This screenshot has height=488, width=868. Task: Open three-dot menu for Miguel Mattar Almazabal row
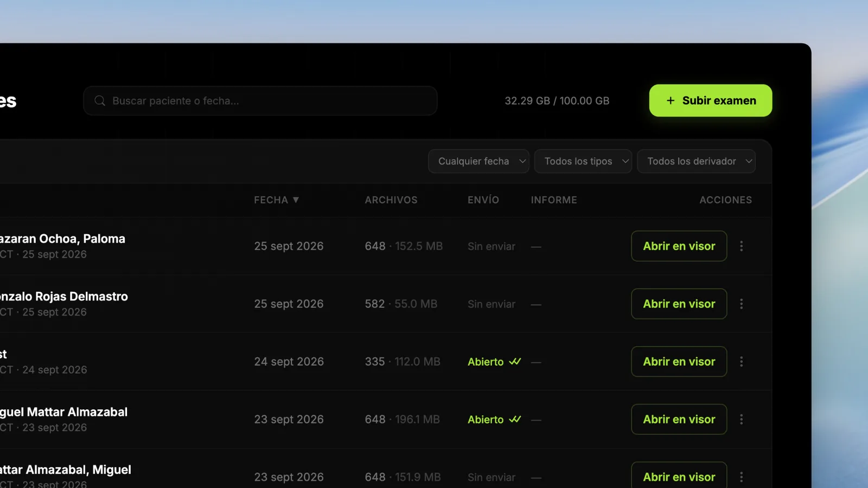click(x=742, y=420)
